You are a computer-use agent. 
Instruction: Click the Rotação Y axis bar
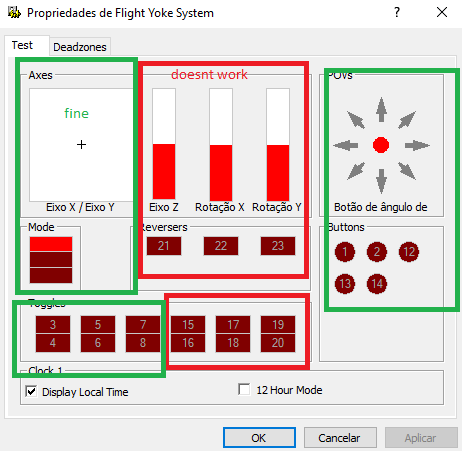pos(278,145)
